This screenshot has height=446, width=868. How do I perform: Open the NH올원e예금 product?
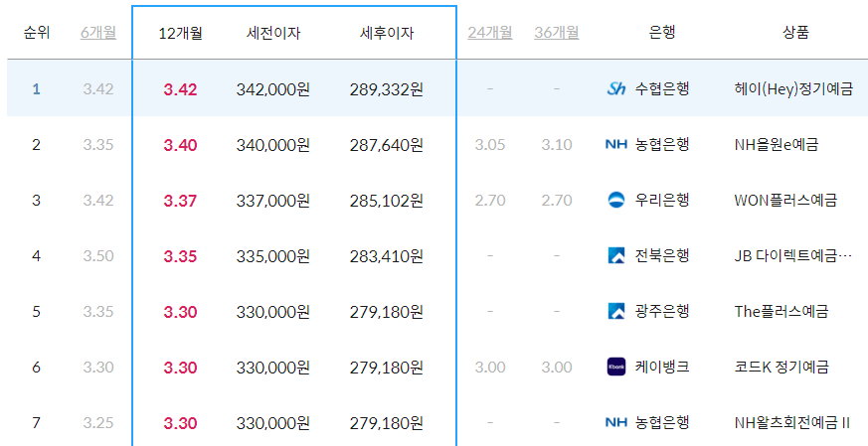coord(777,145)
